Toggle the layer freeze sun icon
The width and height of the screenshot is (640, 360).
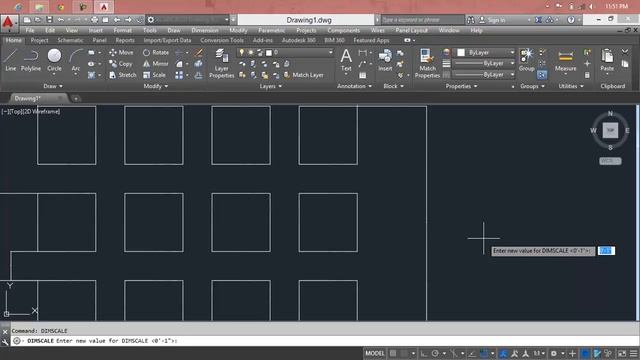[x=251, y=52]
